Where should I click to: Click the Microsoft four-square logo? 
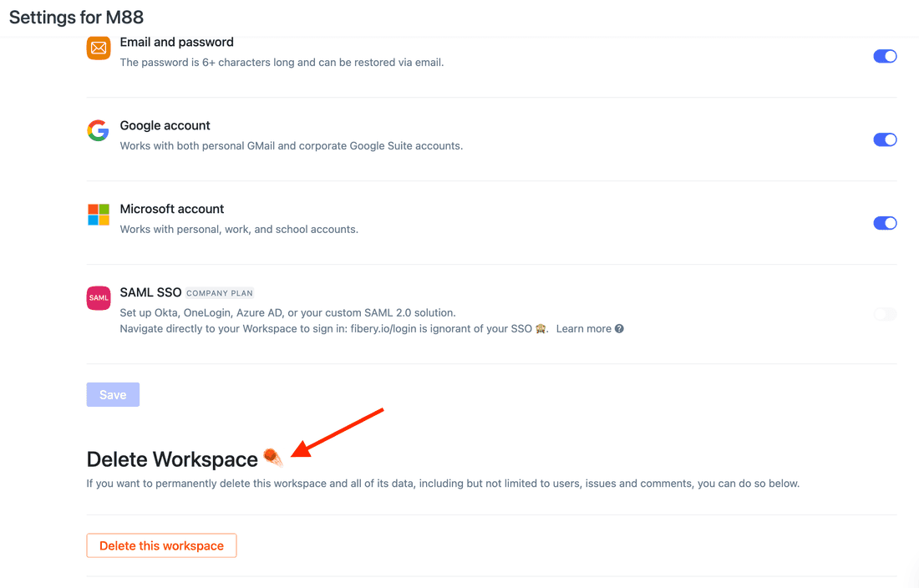pyautogui.click(x=99, y=215)
